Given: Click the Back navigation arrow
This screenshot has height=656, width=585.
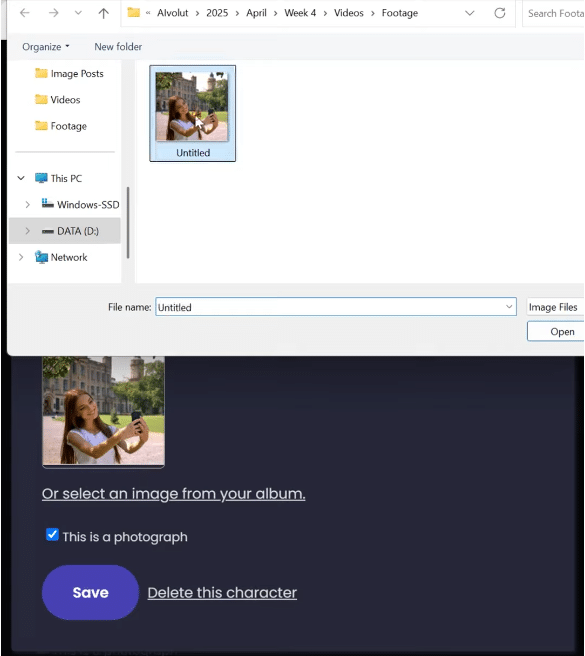Looking at the screenshot, I should tap(25, 13).
